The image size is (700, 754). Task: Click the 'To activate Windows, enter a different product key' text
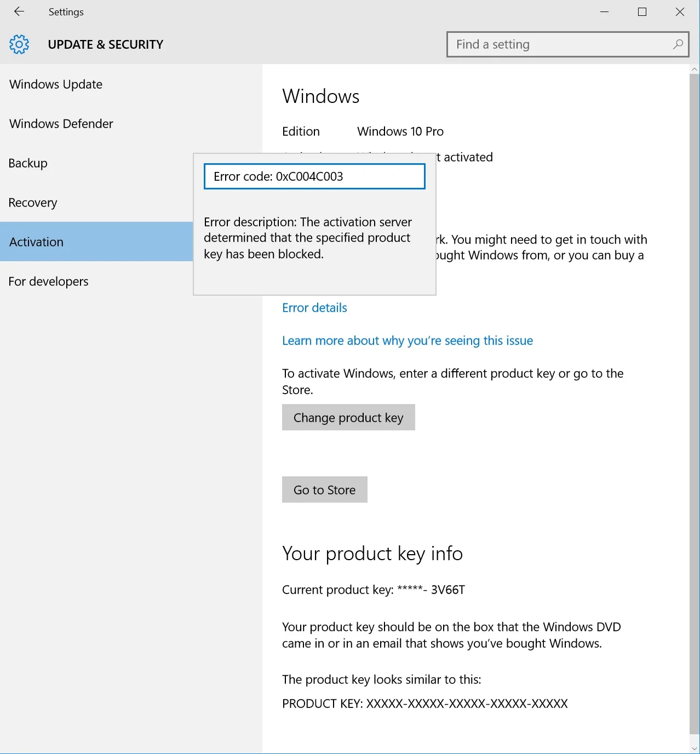pyautogui.click(x=453, y=382)
